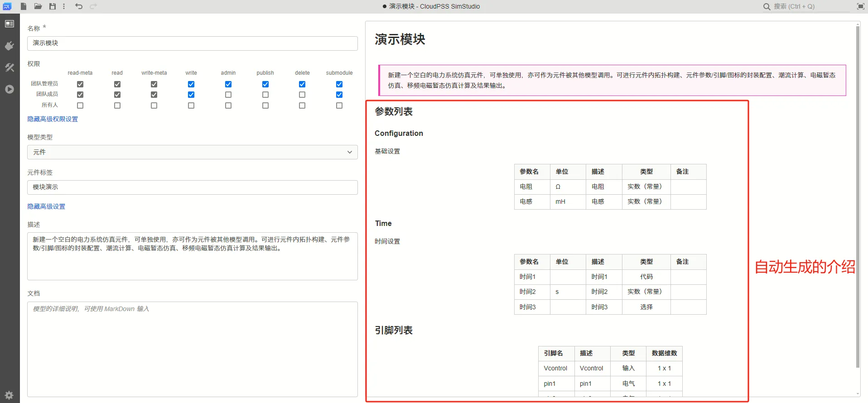Image resolution: width=868 pixels, height=403 pixels.
Task: Click the CloudPSS logo icon
Action: (x=7, y=6)
